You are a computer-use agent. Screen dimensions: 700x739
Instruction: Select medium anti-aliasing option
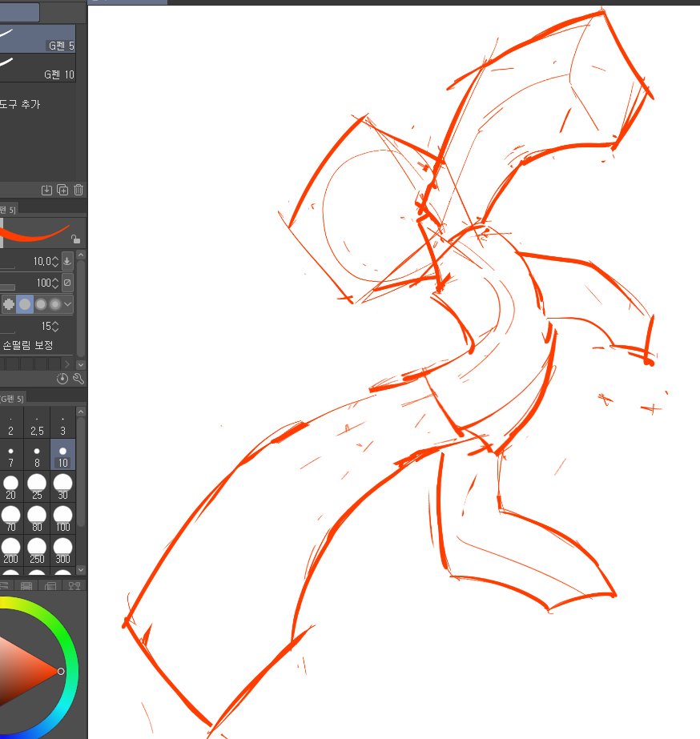click(41, 304)
